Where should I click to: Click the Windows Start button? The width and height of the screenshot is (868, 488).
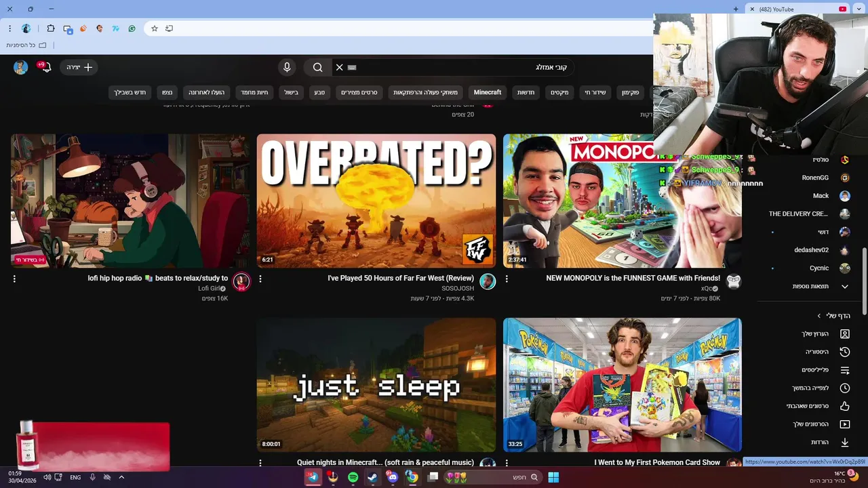click(553, 477)
